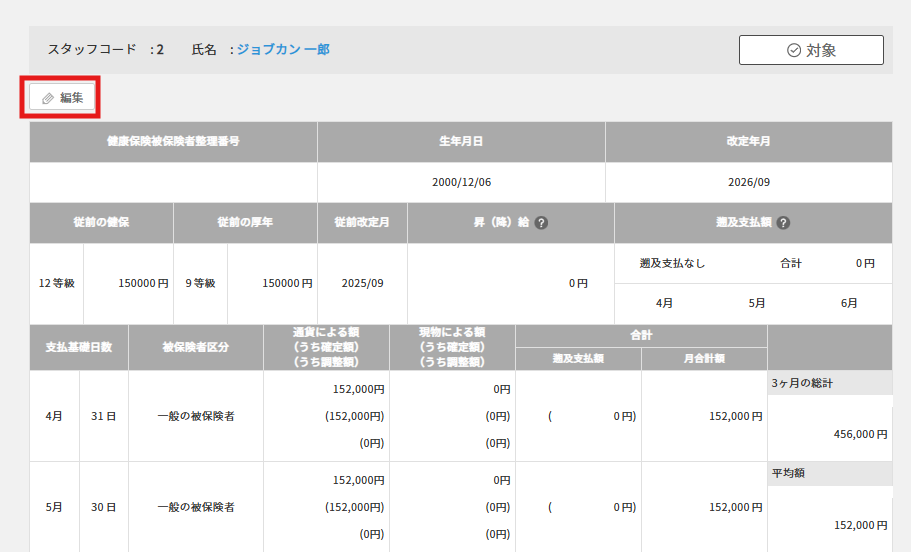Click the 152,000 円 average amount value
The width and height of the screenshot is (911, 552).
[860, 525]
